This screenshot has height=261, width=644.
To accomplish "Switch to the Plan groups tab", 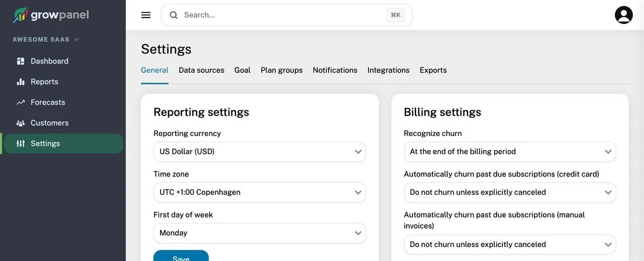I will tap(282, 70).
